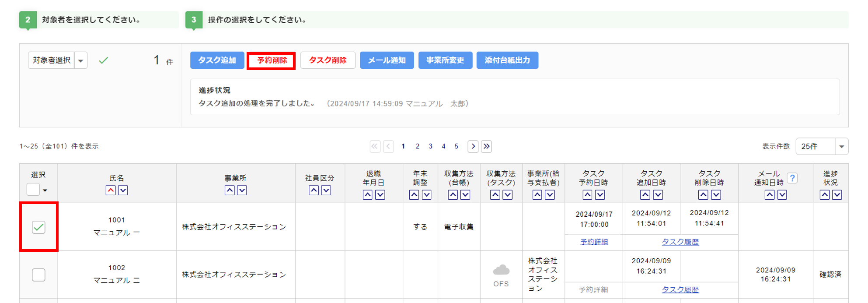
Task: Toggle the select-all checkbox in 選択 header
Action: [x=33, y=190]
